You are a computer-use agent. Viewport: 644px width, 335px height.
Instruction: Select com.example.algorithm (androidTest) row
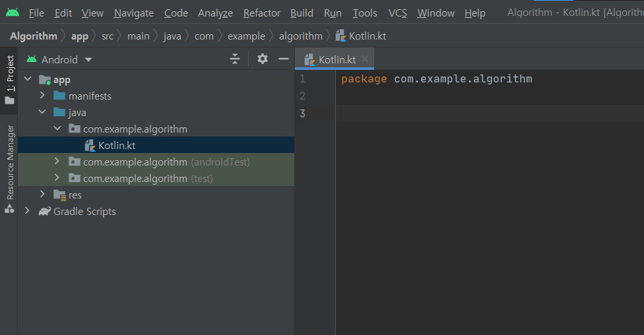pyautogui.click(x=156, y=162)
